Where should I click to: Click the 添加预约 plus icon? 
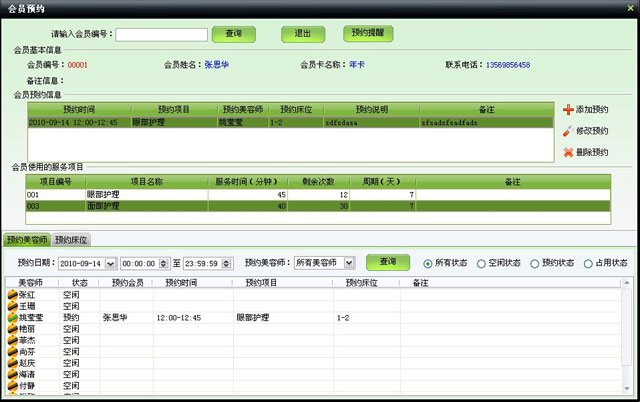(568, 109)
